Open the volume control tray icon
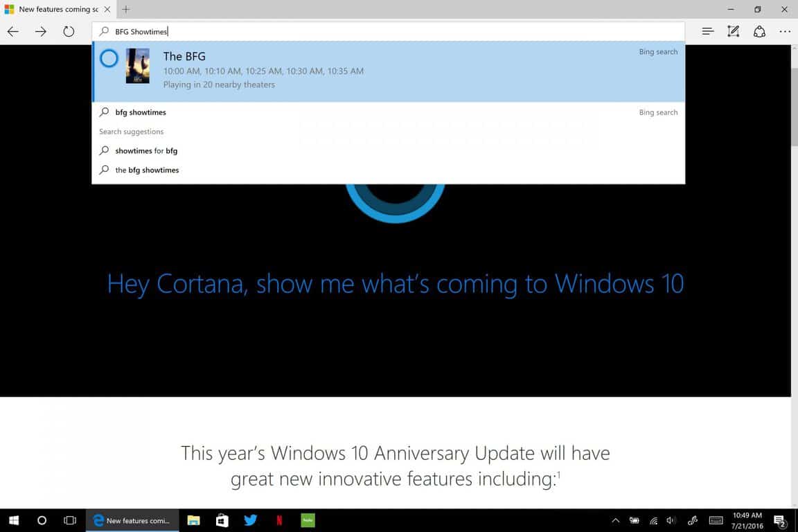 click(671, 520)
